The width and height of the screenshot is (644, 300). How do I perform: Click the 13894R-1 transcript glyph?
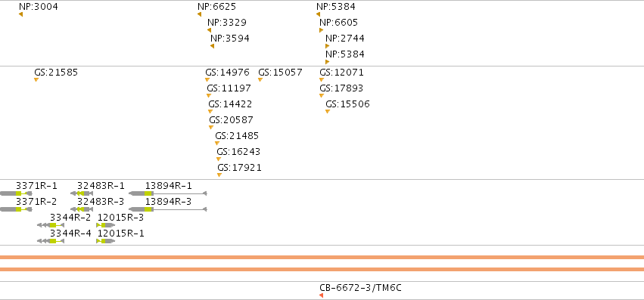pyautogui.click(x=168, y=193)
